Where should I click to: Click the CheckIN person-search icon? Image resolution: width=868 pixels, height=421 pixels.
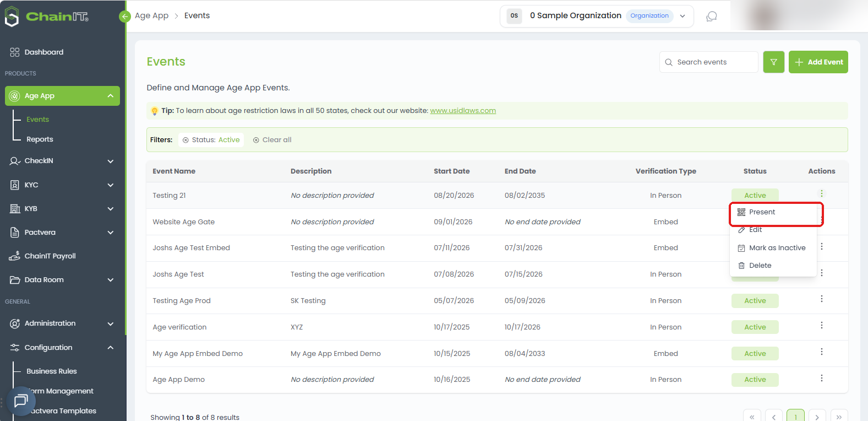pyautogui.click(x=15, y=161)
